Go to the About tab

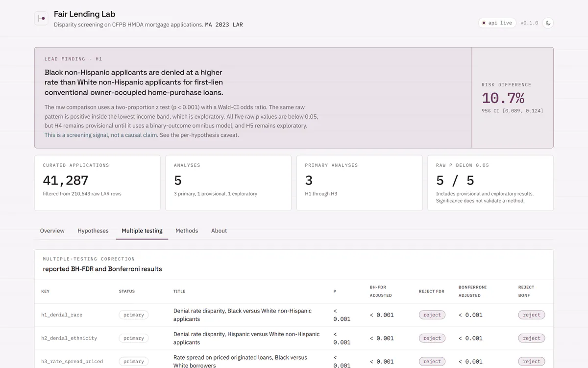(x=219, y=231)
